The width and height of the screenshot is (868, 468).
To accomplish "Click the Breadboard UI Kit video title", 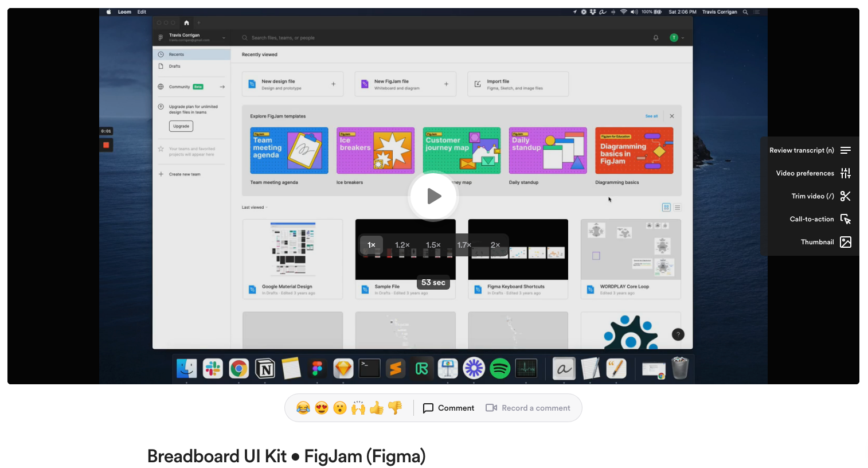I will [x=286, y=456].
